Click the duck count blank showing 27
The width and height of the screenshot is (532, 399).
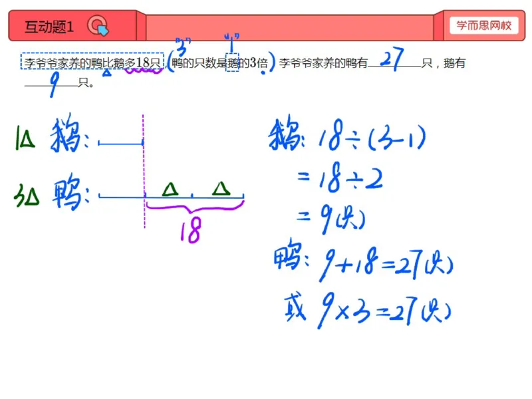[394, 59]
